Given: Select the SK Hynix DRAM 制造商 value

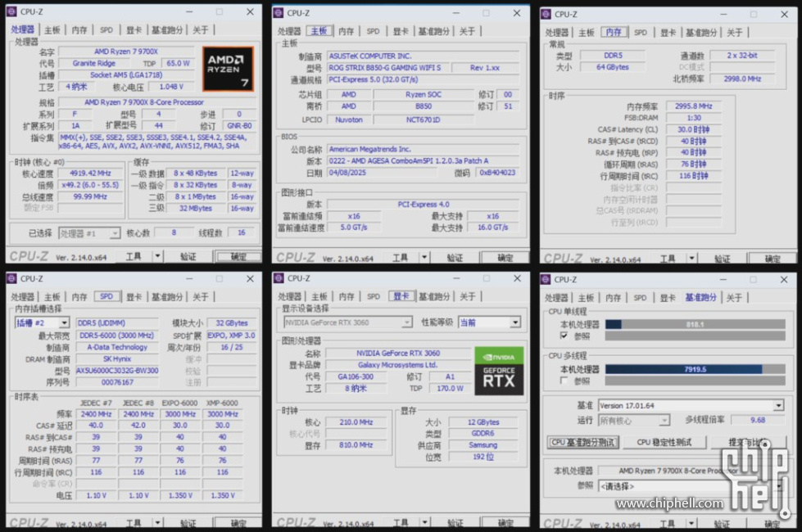Looking at the screenshot, I should coord(116,358).
